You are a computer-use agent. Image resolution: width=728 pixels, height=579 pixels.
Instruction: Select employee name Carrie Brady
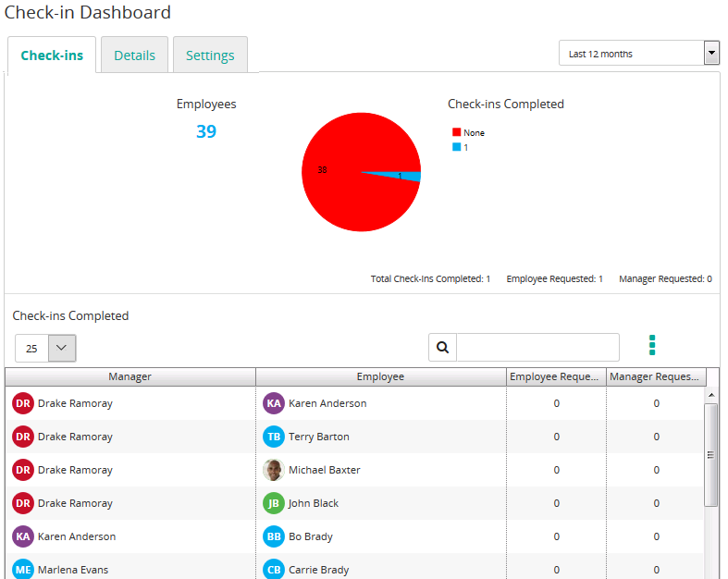[319, 570]
